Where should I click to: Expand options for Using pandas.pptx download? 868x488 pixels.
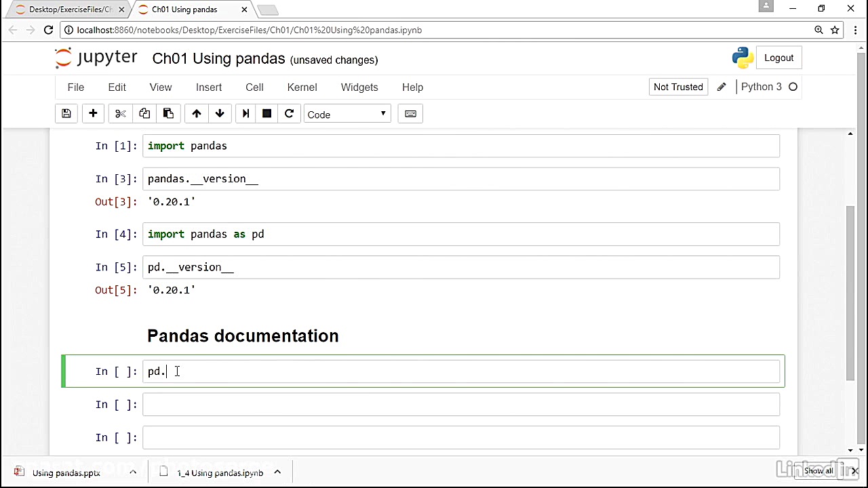click(133, 472)
